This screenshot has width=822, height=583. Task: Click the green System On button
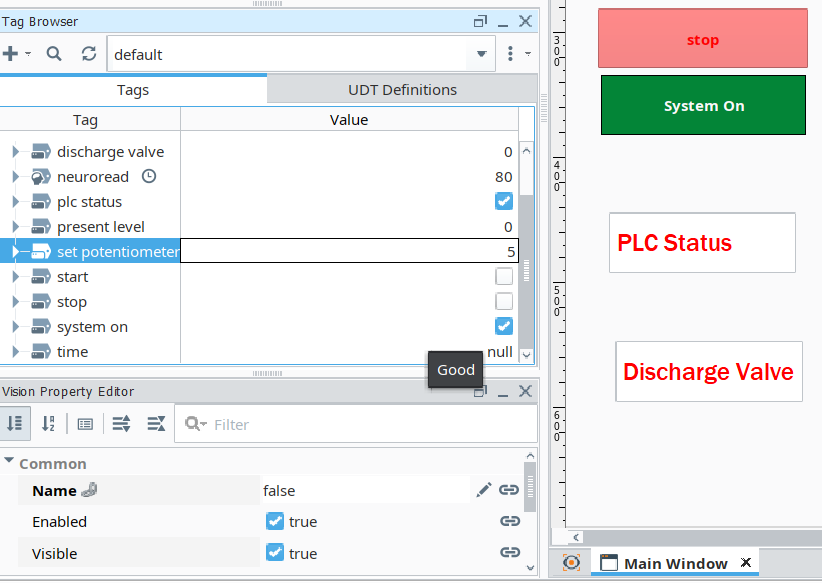click(703, 106)
